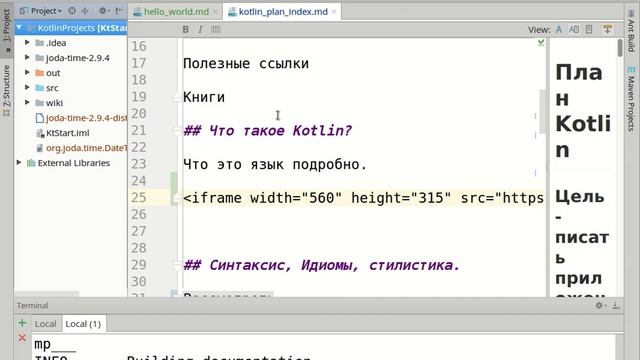The image size is (640, 360).
Task: Fold the 'Синтаксис, Идиомы' heading section
Action: pos(177,265)
